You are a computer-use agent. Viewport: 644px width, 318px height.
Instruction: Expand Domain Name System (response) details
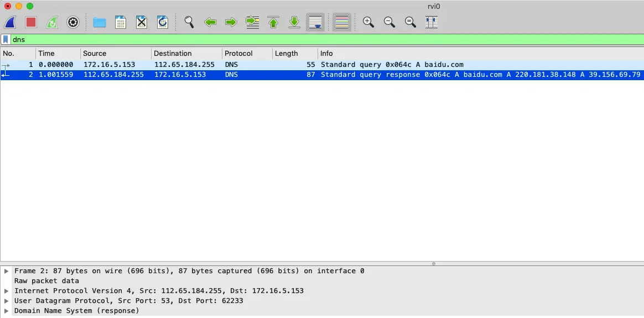pyautogui.click(x=6, y=311)
